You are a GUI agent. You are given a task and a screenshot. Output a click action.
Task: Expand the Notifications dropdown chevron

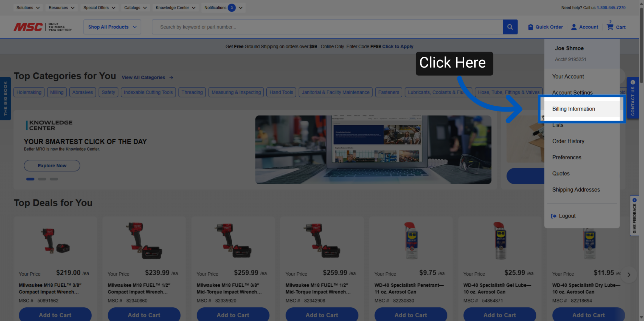241,8
